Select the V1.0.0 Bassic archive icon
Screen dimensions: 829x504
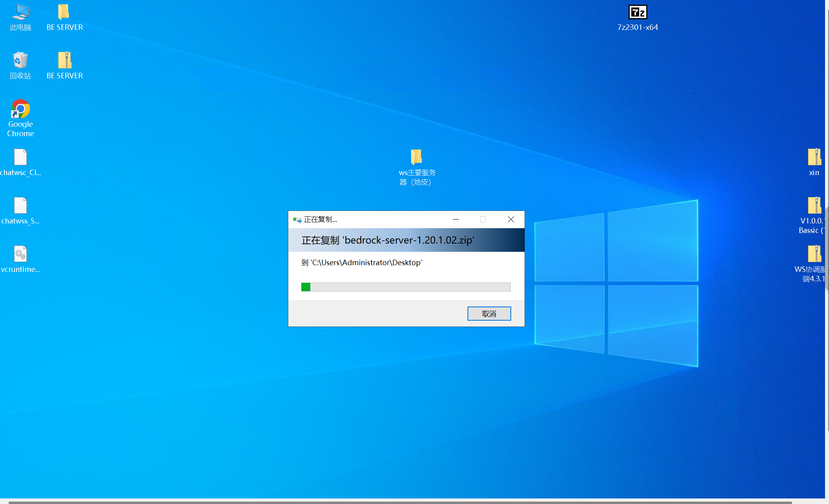(x=814, y=206)
